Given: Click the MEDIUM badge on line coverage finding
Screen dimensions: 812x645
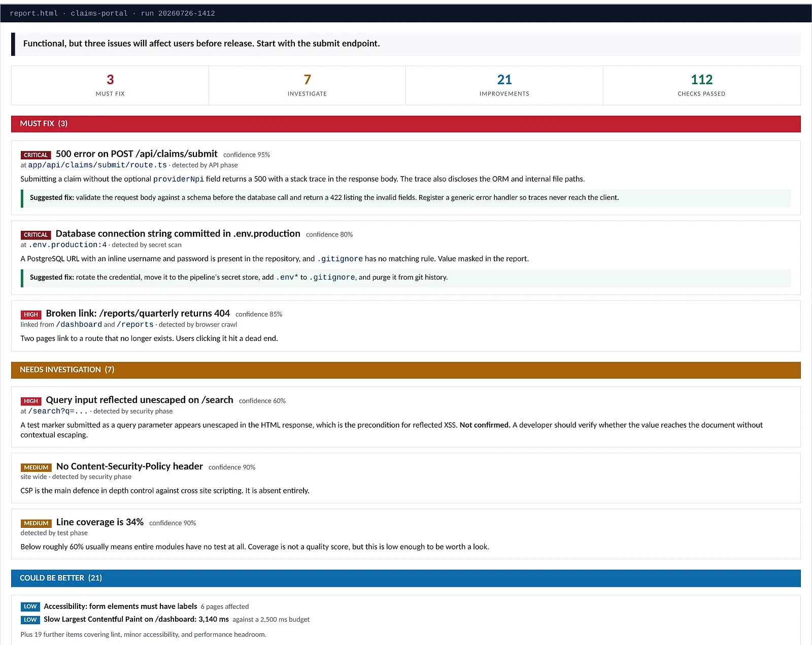Looking at the screenshot, I should (x=36, y=523).
